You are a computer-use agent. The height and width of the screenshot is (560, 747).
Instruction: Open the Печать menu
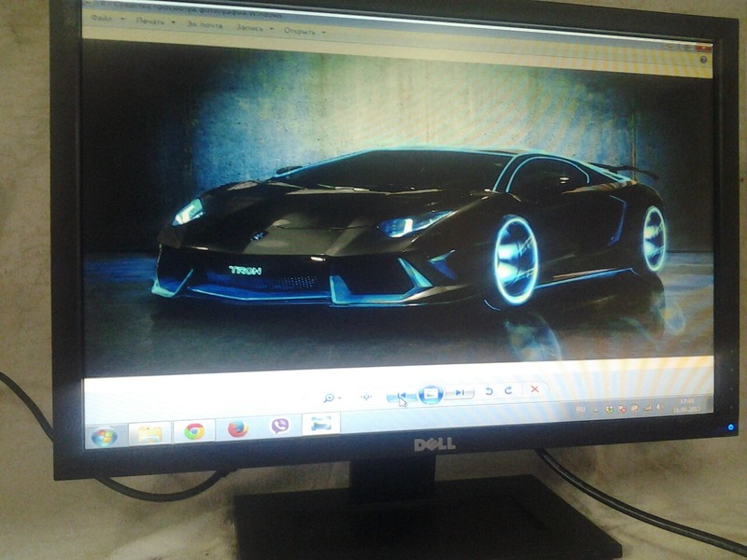coord(155,21)
